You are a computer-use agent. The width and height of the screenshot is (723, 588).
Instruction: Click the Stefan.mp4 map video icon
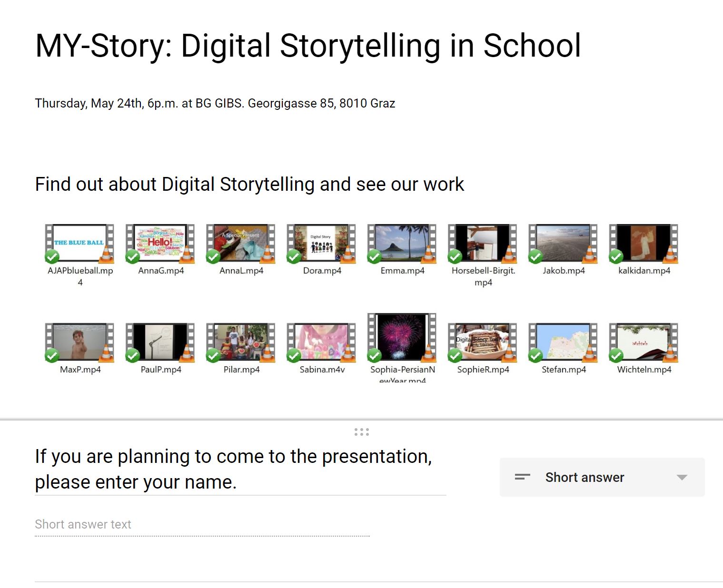(563, 342)
